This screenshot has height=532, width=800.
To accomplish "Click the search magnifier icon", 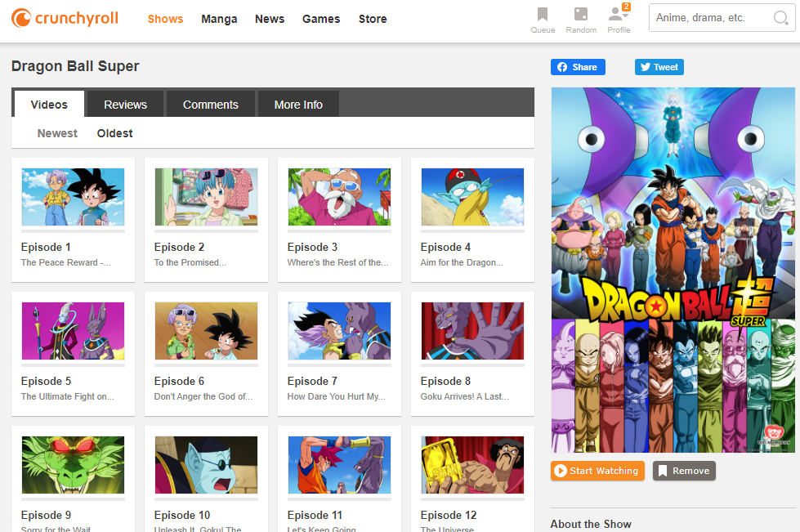I will tap(780, 18).
